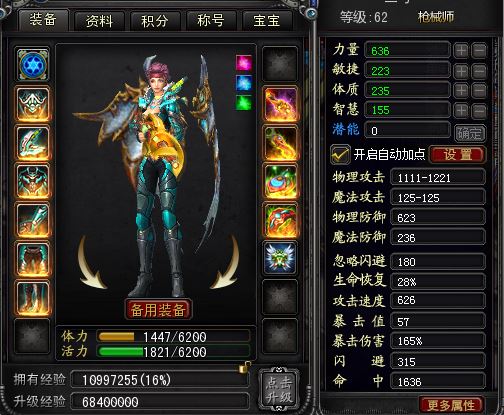Click the 潜能 points input field
The height and width of the screenshot is (415, 504).
click(407, 131)
